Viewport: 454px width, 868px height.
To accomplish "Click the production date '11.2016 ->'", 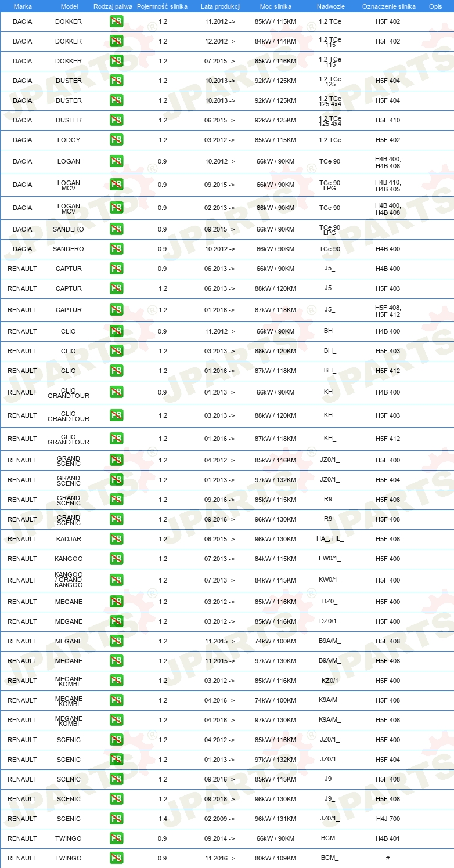I will [x=220, y=858].
